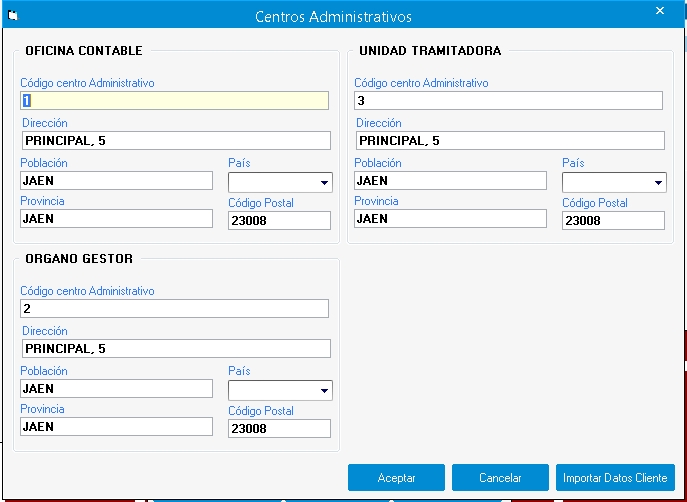Edit Población field in Unidad Tramitadora
The height and width of the screenshot is (502, 687).
coord(450,180)
